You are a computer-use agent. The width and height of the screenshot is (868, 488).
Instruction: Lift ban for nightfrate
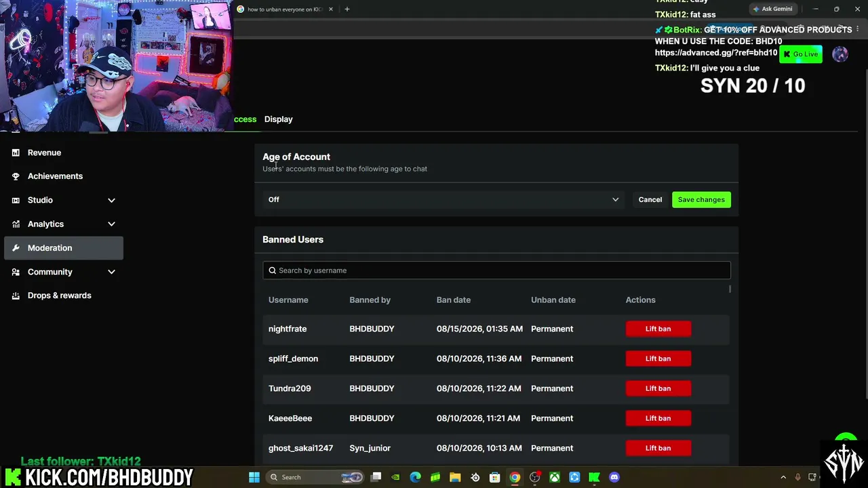tap(658, 329)
